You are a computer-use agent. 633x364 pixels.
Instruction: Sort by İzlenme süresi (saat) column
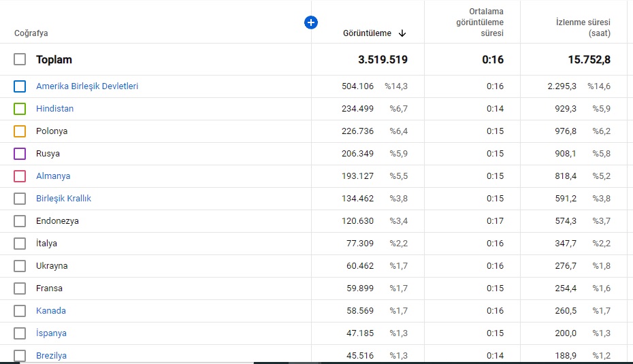coord(583,28)
